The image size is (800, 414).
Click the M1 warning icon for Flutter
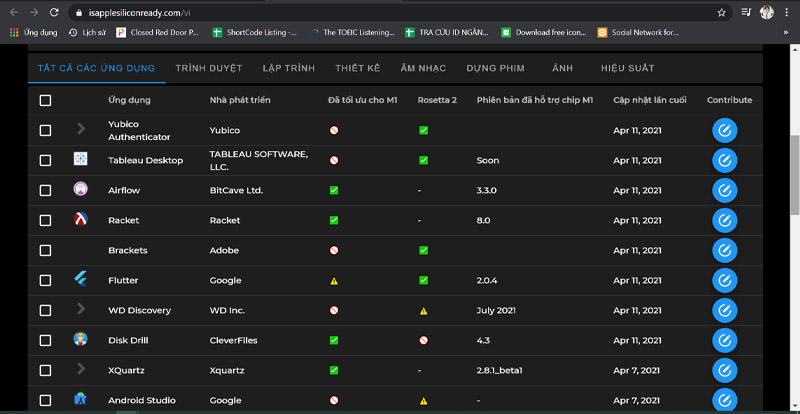click(x=334, y=281)
